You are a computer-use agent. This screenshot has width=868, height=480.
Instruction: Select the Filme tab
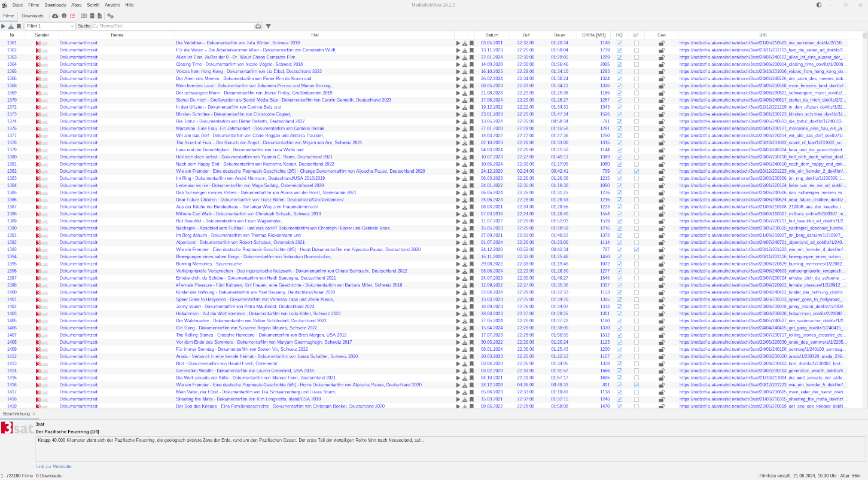9,16
